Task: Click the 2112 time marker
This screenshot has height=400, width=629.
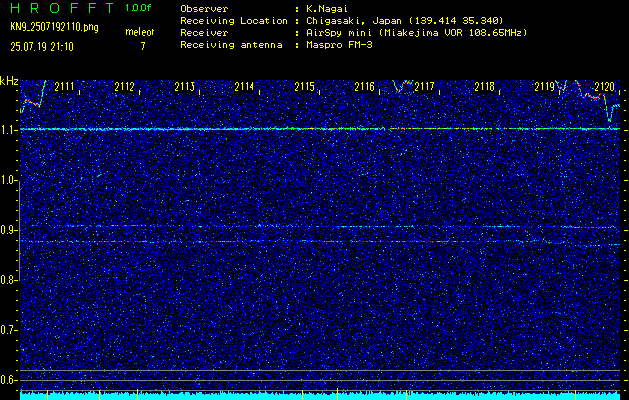Action: (x=124, y=86)
